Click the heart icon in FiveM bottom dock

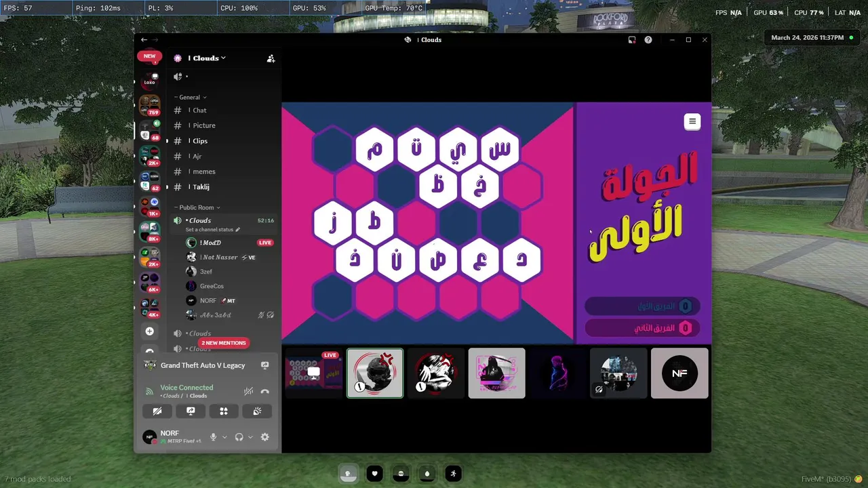tap(374, 474)
